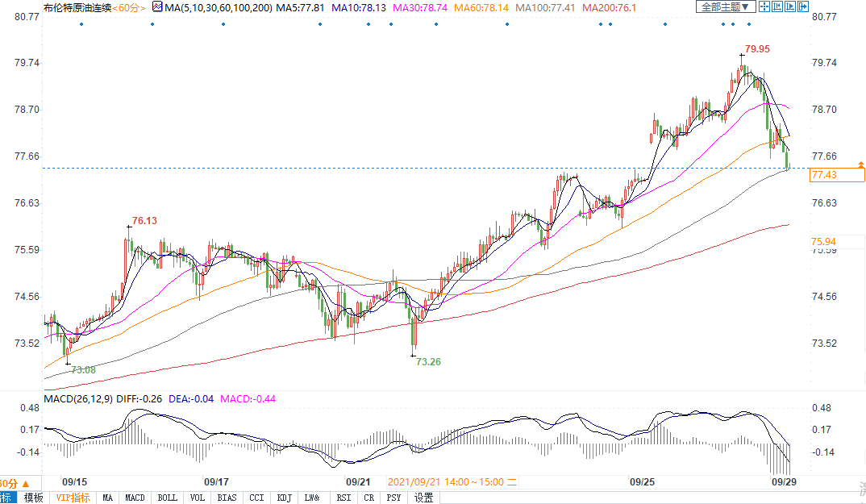The image size is (866, 504).
Task: Open the VIP指标 tab
Action: (x=73, y=498)
